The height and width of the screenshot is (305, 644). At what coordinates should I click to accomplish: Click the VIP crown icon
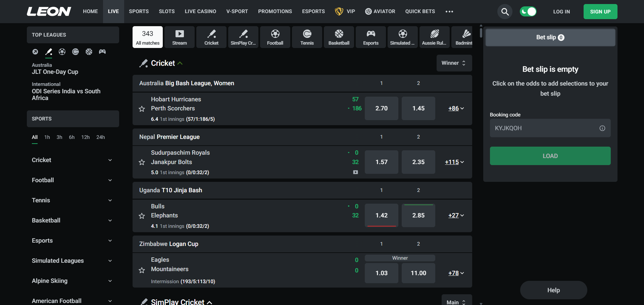339,11
